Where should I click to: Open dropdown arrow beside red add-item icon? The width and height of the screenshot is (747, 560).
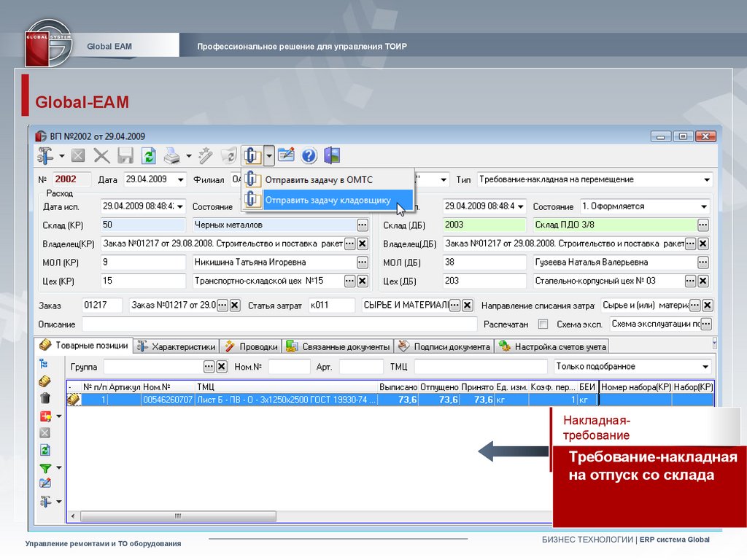click(x=59, y=416)
